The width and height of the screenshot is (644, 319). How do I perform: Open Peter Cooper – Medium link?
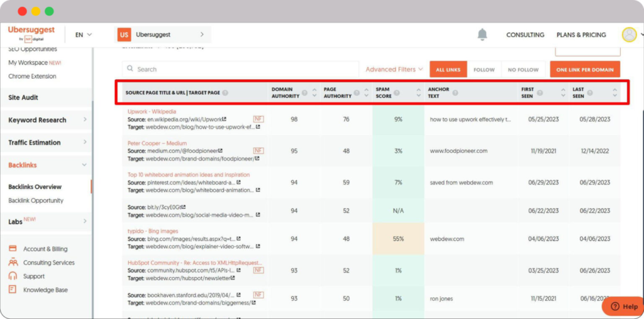(x=157, y=143)
